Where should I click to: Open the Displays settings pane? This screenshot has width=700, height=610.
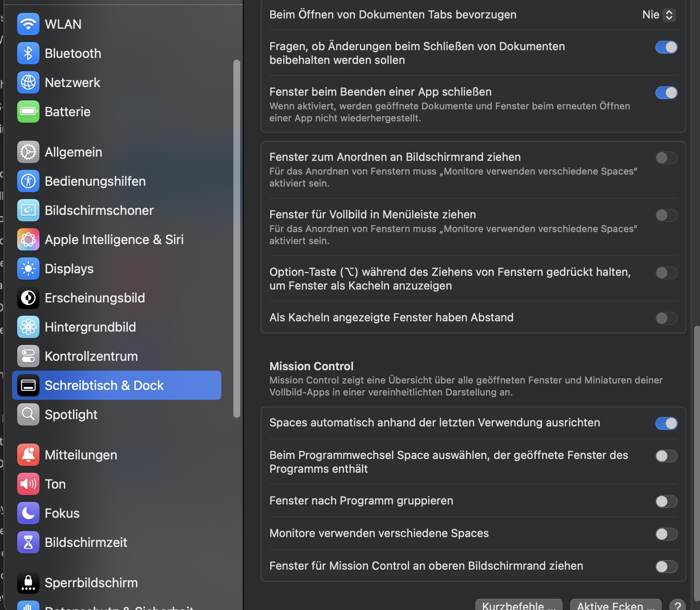click(x=69, y=269)
